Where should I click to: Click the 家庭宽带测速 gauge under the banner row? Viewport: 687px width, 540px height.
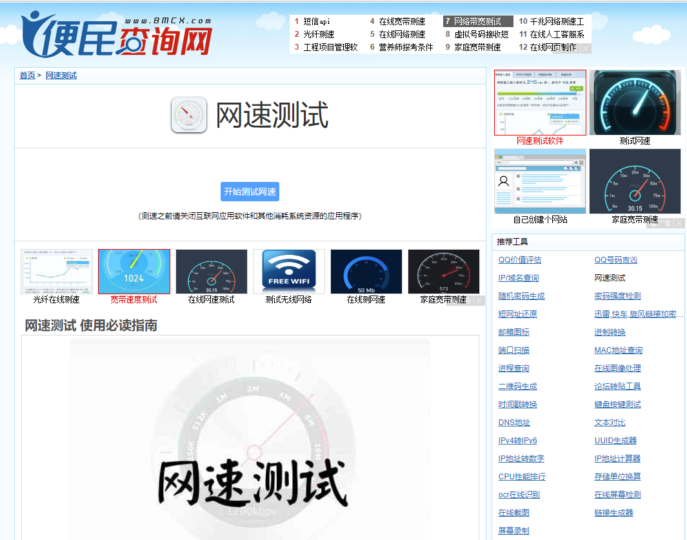tap(443, 271)
